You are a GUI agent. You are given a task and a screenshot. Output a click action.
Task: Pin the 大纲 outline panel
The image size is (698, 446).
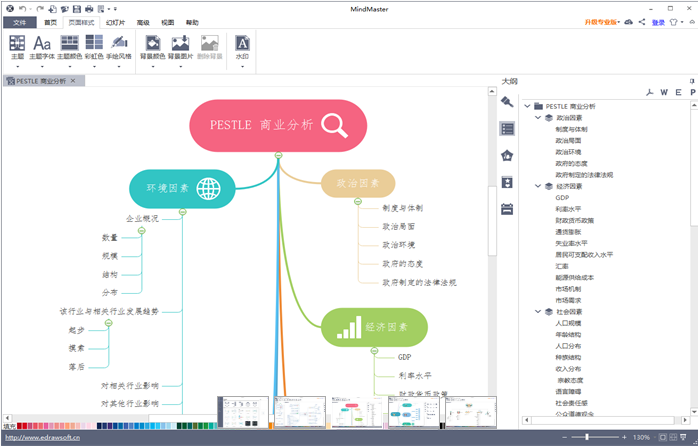[x=692, y=81]
